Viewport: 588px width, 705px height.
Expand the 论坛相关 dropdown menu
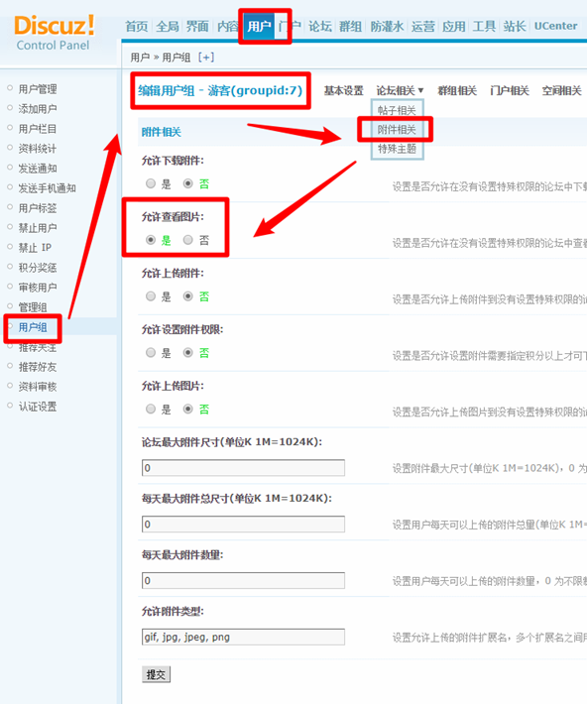[400, 91]
